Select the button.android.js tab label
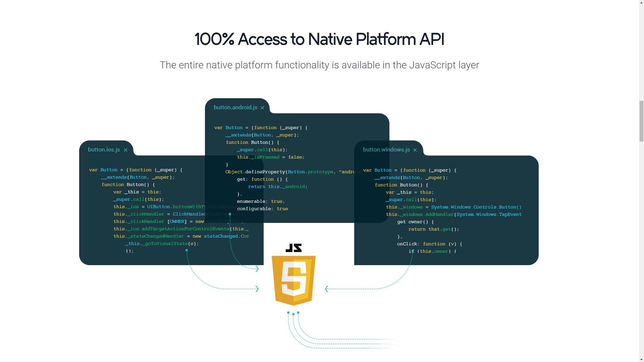 pos(235,107)
